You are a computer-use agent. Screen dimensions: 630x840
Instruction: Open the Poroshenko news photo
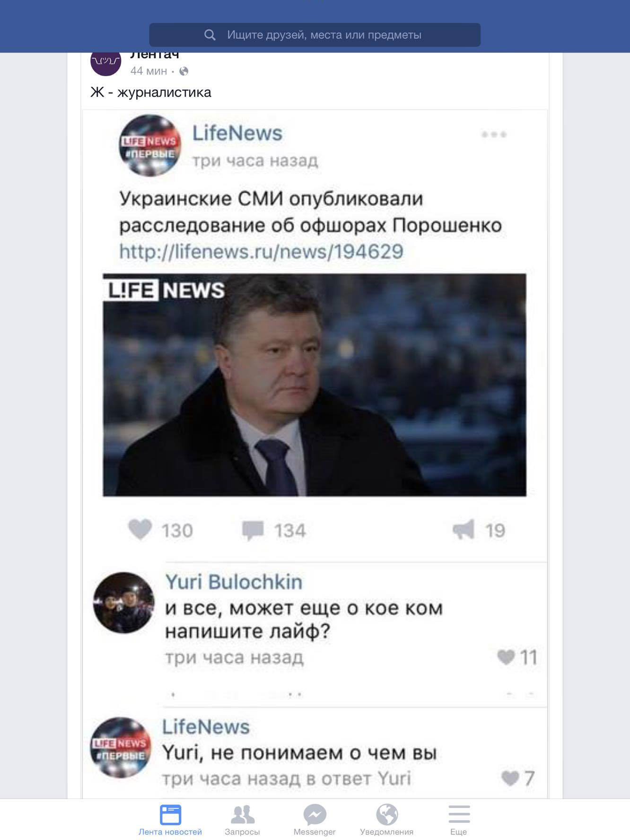tap(315, 385)
